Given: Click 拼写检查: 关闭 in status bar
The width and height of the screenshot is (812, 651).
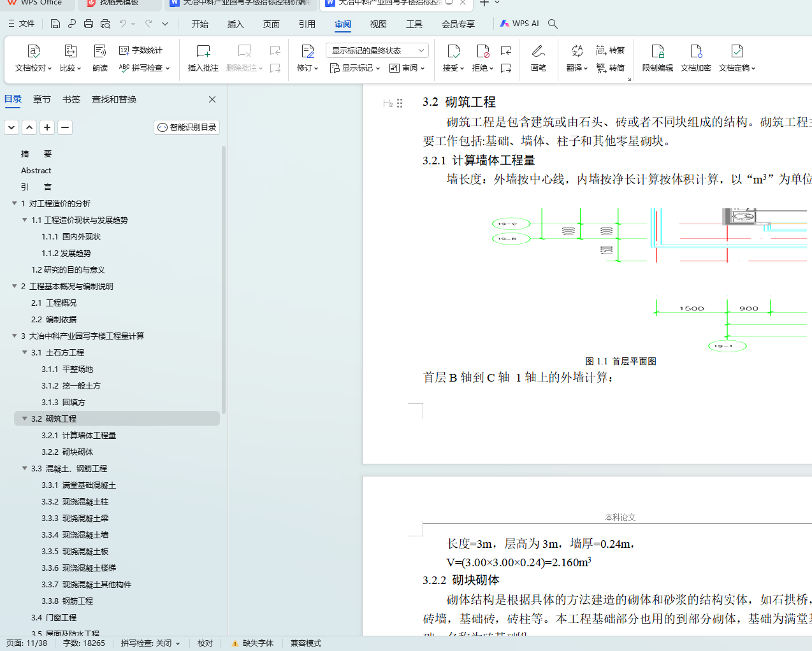Looking at the screenshot, I should click(x=150, y=643).
